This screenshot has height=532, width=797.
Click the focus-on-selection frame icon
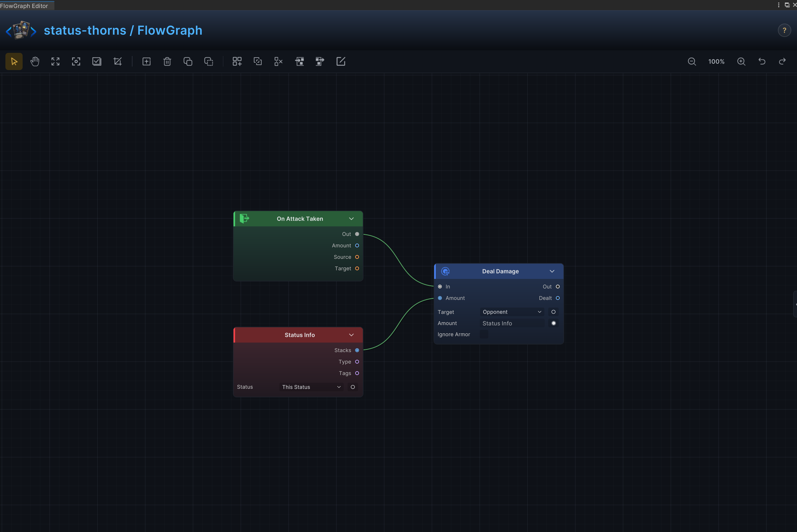click(76, 61)
